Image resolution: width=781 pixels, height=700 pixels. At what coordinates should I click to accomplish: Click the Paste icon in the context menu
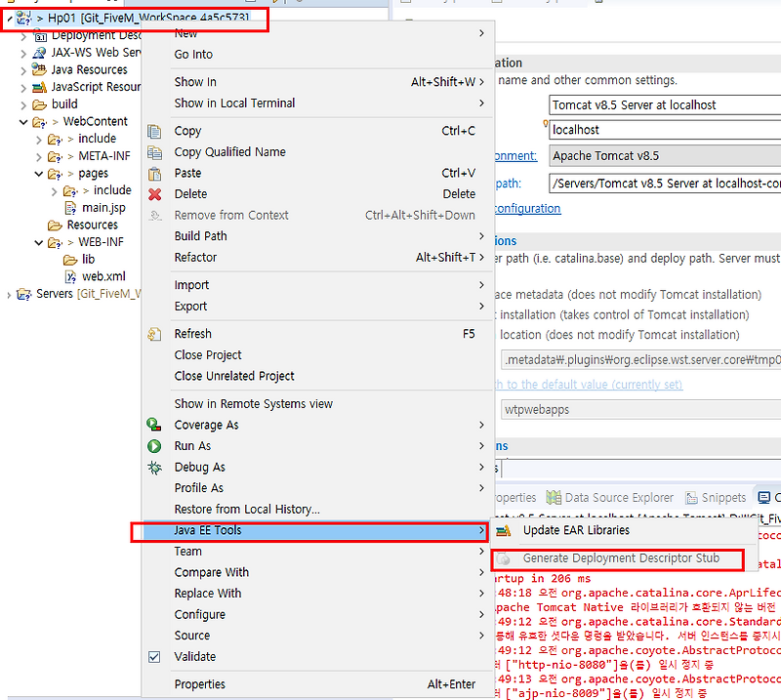pos(153,174)
